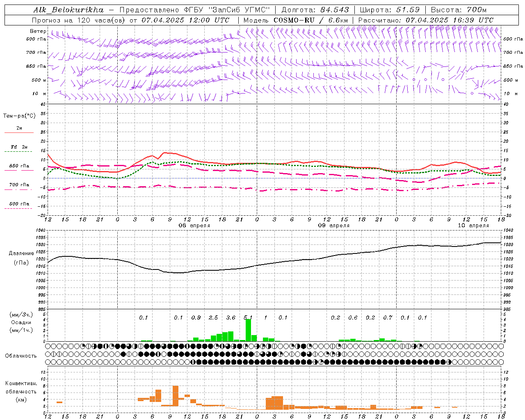Click the elevation label Высота: 700м
The width and height of the screenshot is (525, 420).
tap(459, 10)
